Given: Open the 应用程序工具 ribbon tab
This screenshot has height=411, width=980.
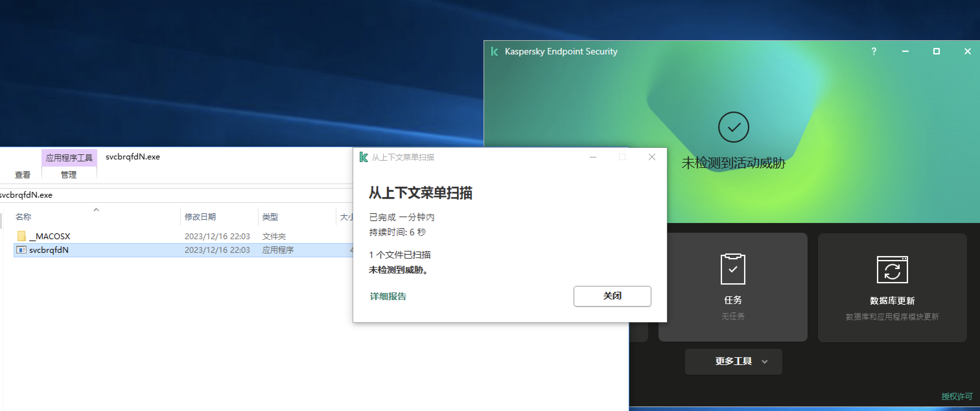Looking at the screenshot, I should click(x=69, y=158).
